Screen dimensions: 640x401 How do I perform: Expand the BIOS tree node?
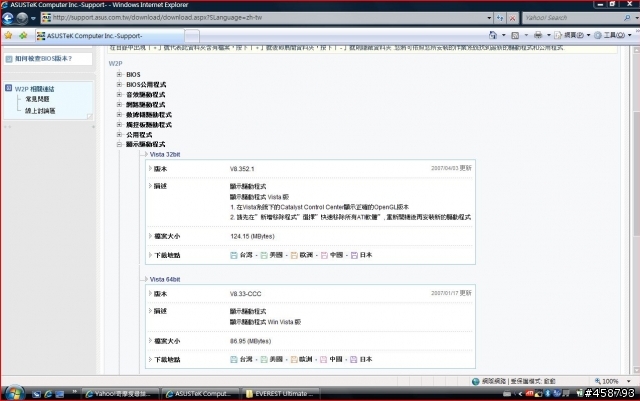pos(119,74)
